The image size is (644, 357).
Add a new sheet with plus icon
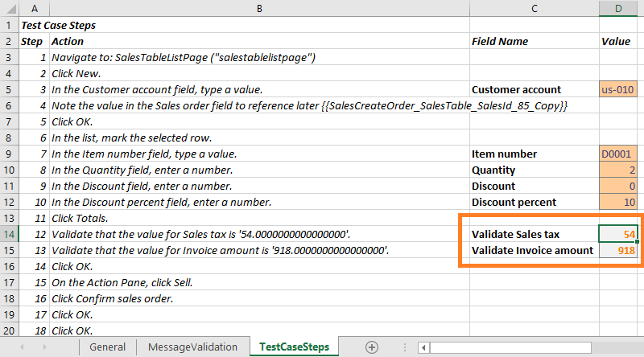coord(372,347)
